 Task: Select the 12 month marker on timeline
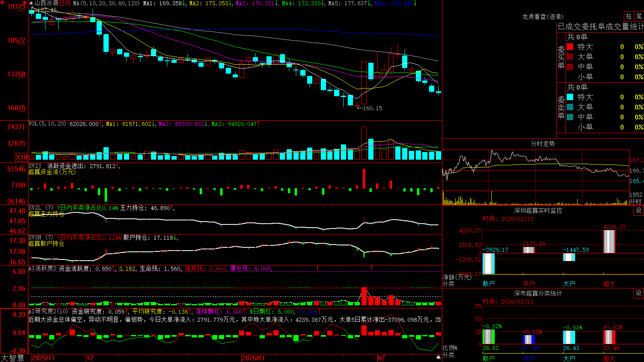(90, 358)
